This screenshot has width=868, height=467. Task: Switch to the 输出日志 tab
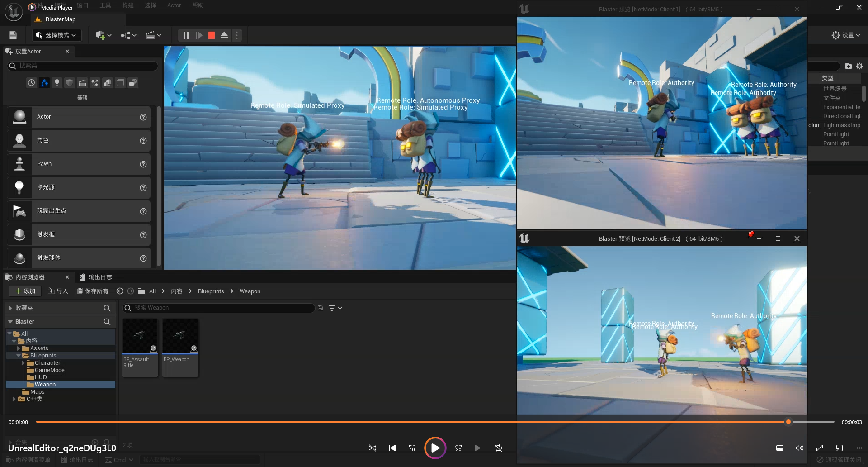point(96,277)
